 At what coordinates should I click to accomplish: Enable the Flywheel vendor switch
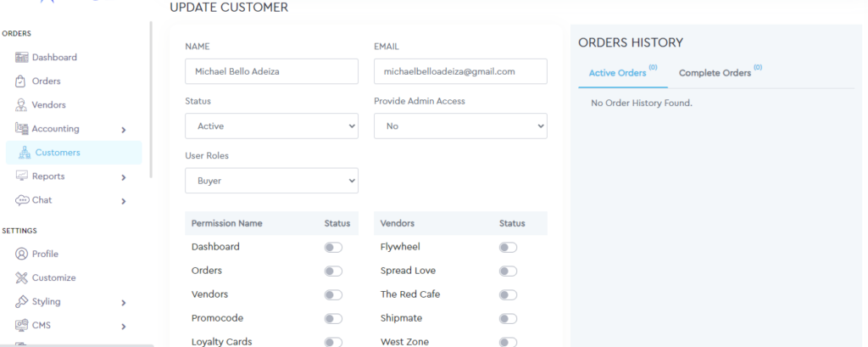[x=508, y=247]
